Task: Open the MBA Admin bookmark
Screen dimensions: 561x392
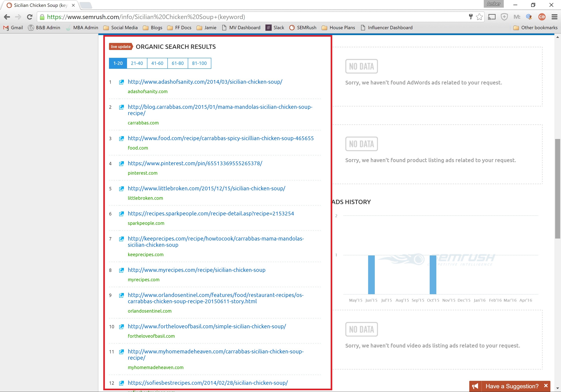Action: (82, 28)
